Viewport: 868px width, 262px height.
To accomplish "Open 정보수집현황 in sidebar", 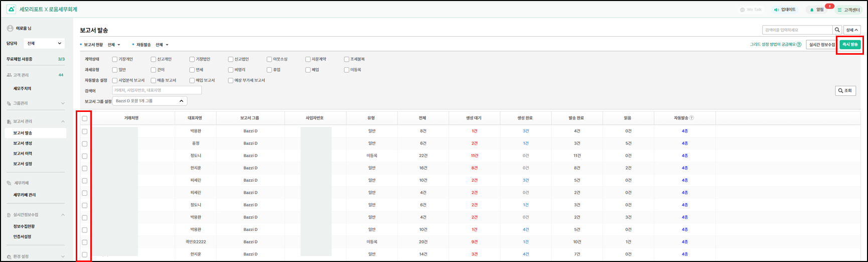I will click(x=24, y=226).
